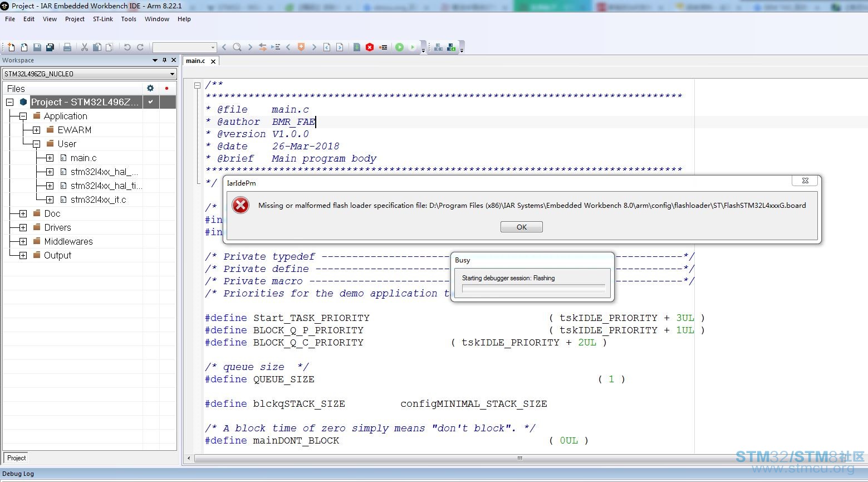Expand the Middlewares folder
The image size is (868, 482).
pyautogui.click(x=23, y=241)
